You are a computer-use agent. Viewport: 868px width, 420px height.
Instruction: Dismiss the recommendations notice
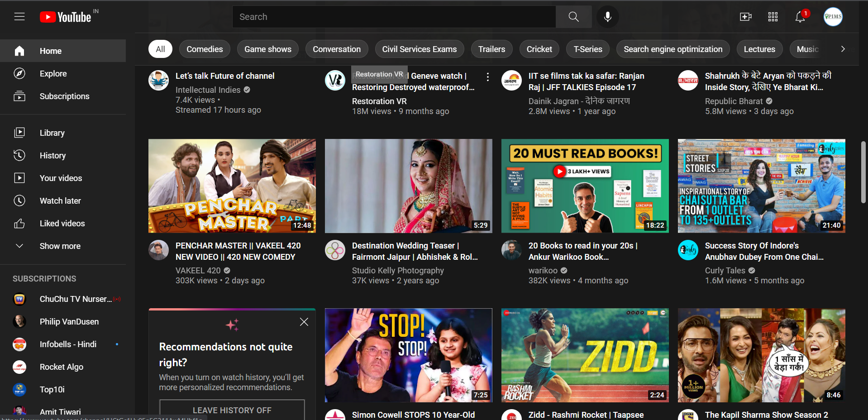coord(304,322)
